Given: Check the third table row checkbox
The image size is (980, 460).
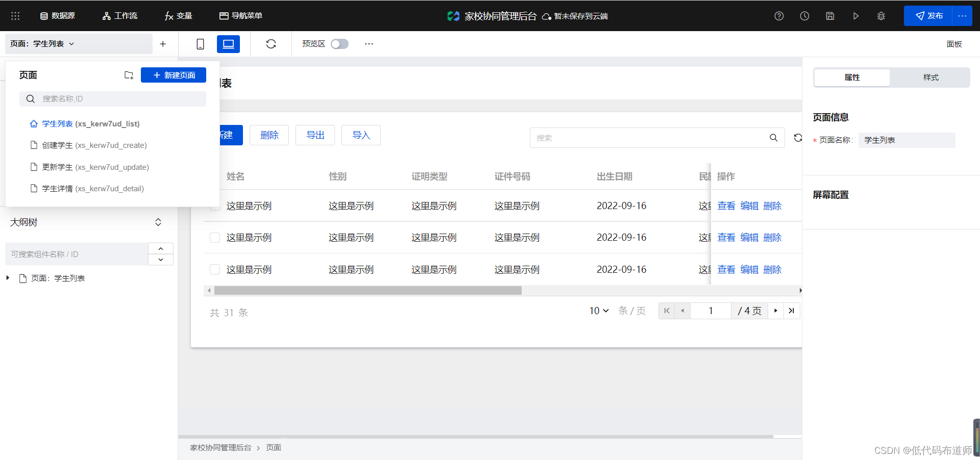Looking at the screenshot, I should (215, 269).
